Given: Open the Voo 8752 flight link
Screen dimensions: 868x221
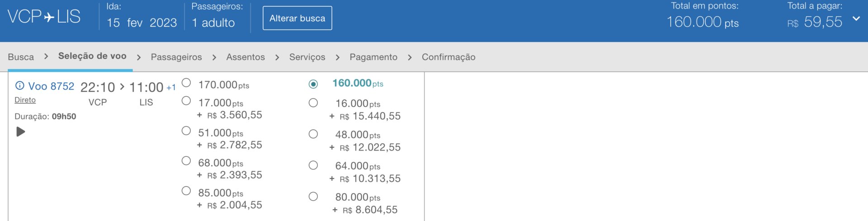Looking at the screenshot, I should (x=51, y=86).
